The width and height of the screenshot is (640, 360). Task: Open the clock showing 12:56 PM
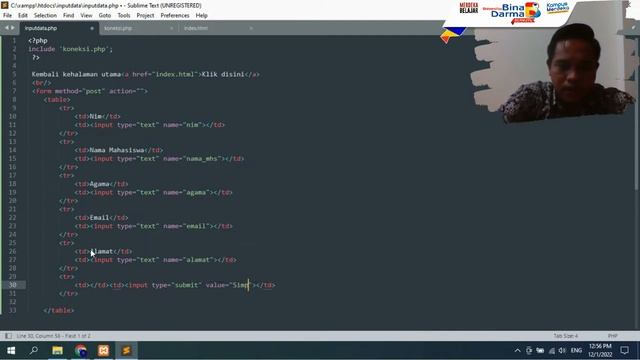pos(600,350)
